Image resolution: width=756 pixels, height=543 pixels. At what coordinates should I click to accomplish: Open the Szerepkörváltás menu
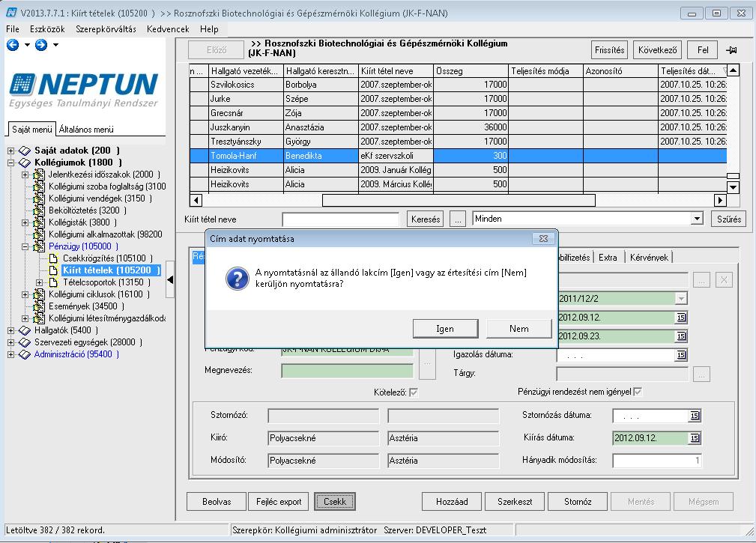point(106,29)
